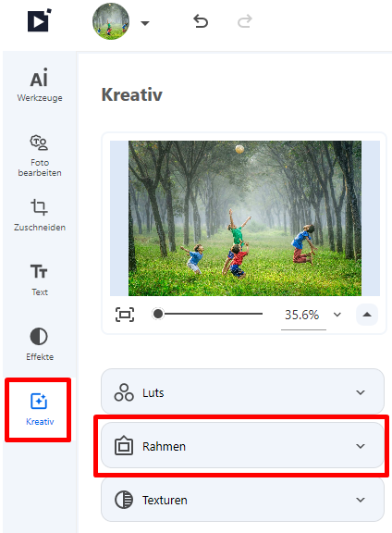Open the dropdown beside the photo thumbnail

[145, 23]
